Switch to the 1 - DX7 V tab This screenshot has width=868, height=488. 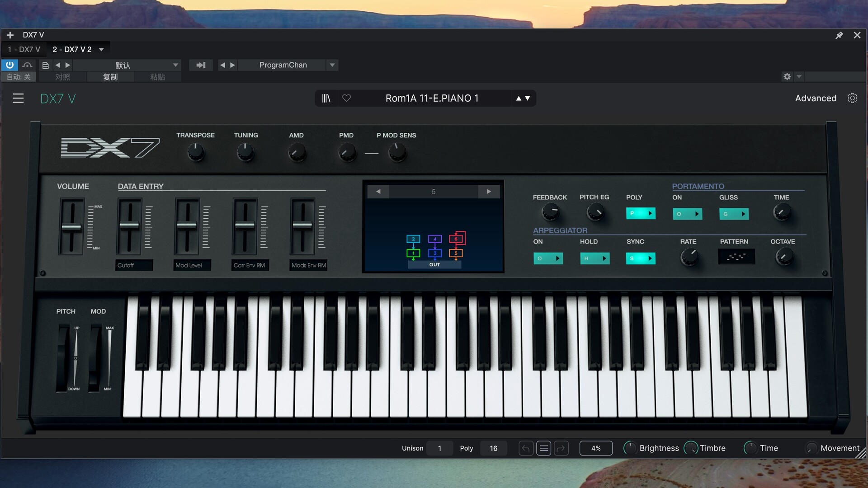[x=24, y=49]
